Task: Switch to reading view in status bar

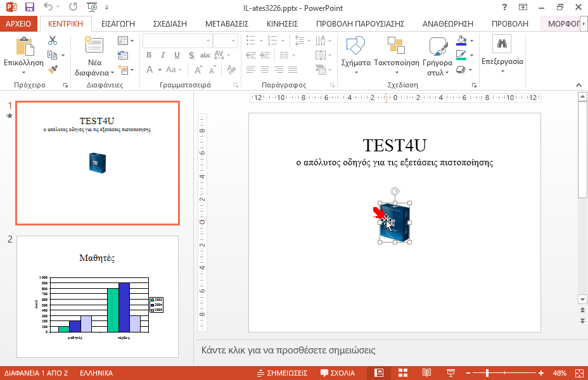Action: pos(426,373)
